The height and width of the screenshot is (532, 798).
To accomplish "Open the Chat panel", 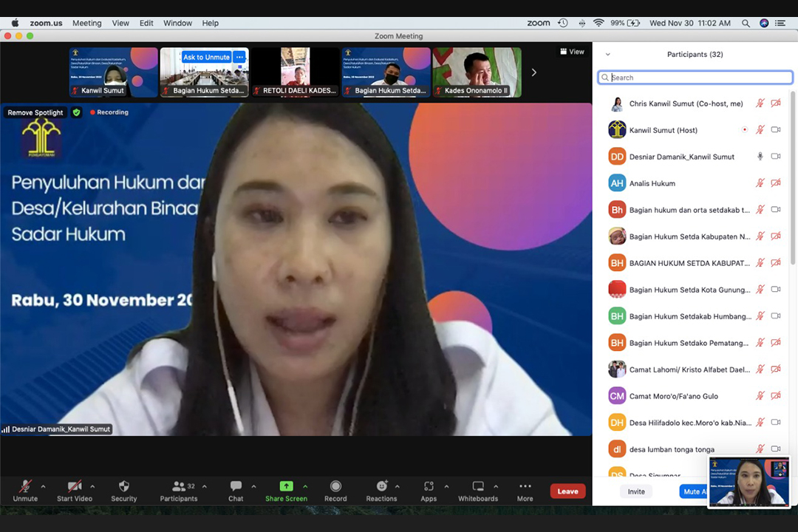I will (236, 487).
